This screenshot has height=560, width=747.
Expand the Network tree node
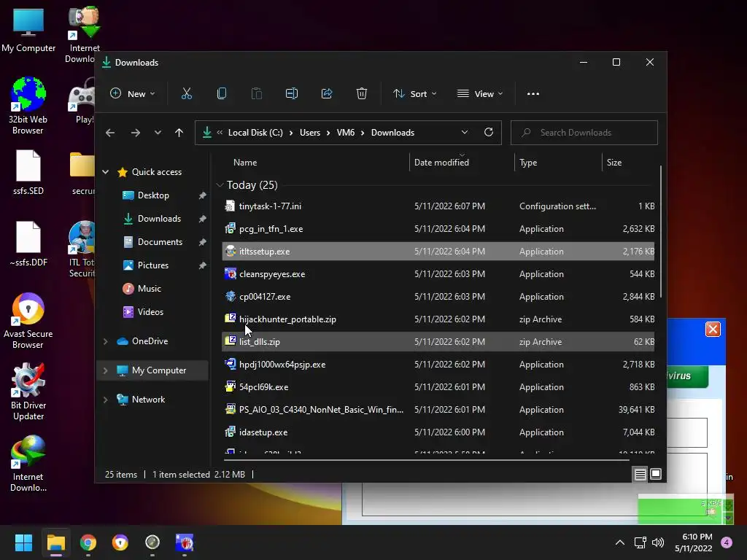106,400
